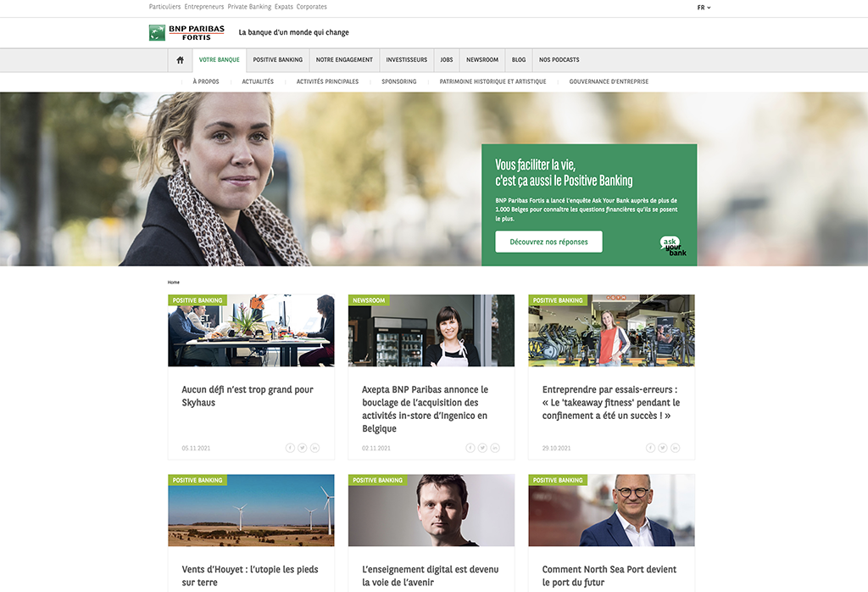Click Positive Banking tag on digital teaching card
Viewport: 868px width, 592px height.
pyautogui.click(x=377, y=480)
